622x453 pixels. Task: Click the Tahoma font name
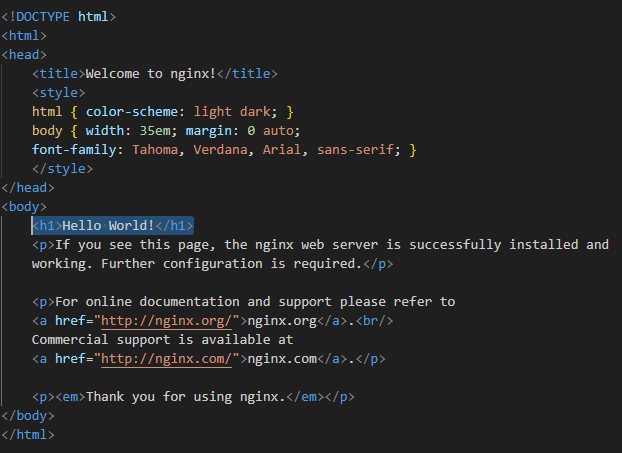pyautogui.click(x=155, y=150)
